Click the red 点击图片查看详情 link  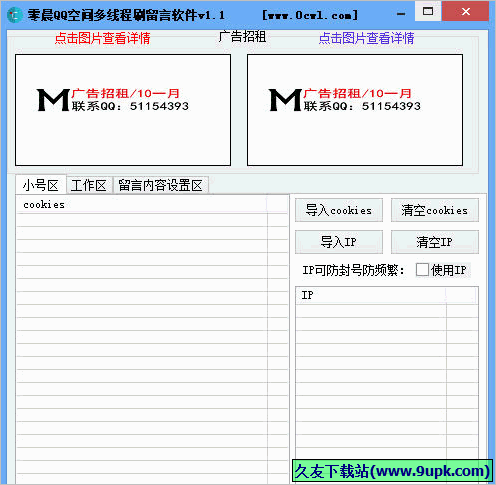click(102, 38)
